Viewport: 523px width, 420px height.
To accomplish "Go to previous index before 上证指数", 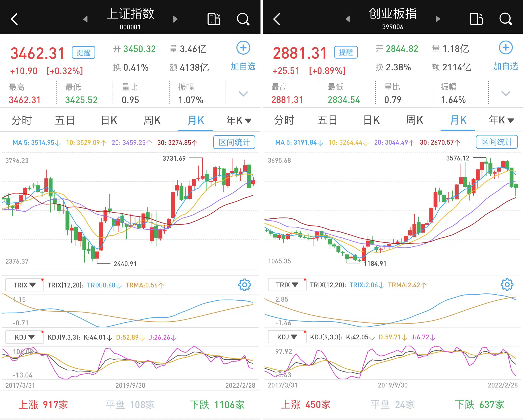I will tap(85, 19).
